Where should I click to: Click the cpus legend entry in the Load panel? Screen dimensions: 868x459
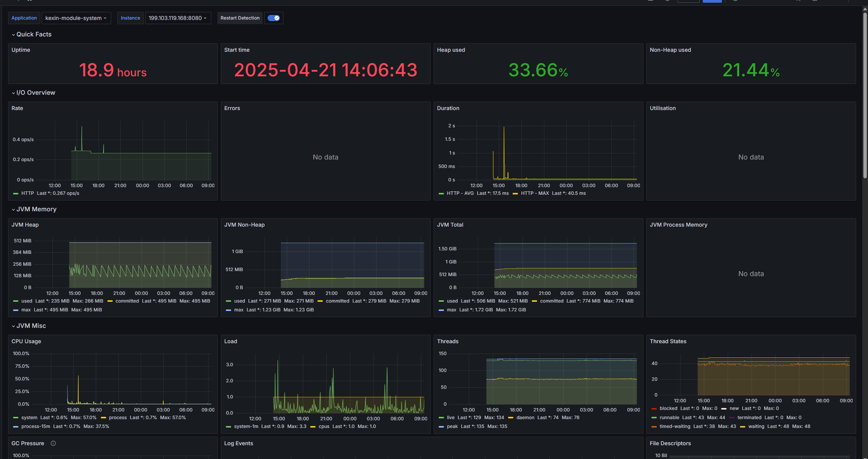[x=324, y=426]
